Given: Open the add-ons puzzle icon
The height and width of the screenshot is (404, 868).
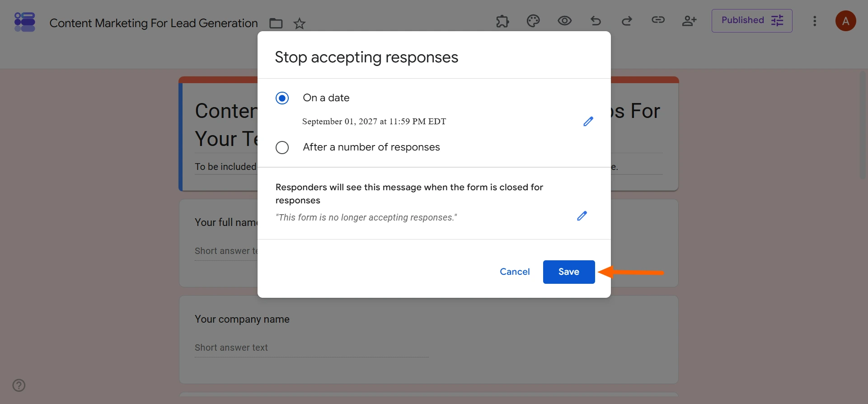Looking at the screenshot, I should click(x=502, y=21).
